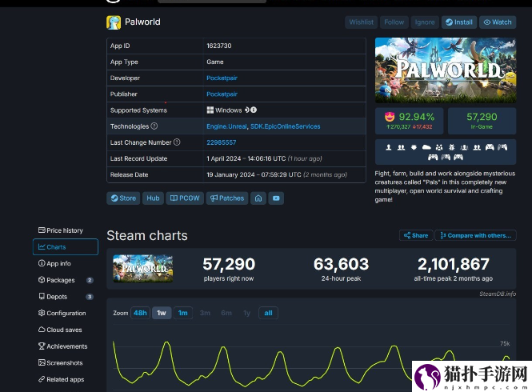Click 63,603 24-hour peak value
This screenshot has width=532, height=392.
(341, 264)
